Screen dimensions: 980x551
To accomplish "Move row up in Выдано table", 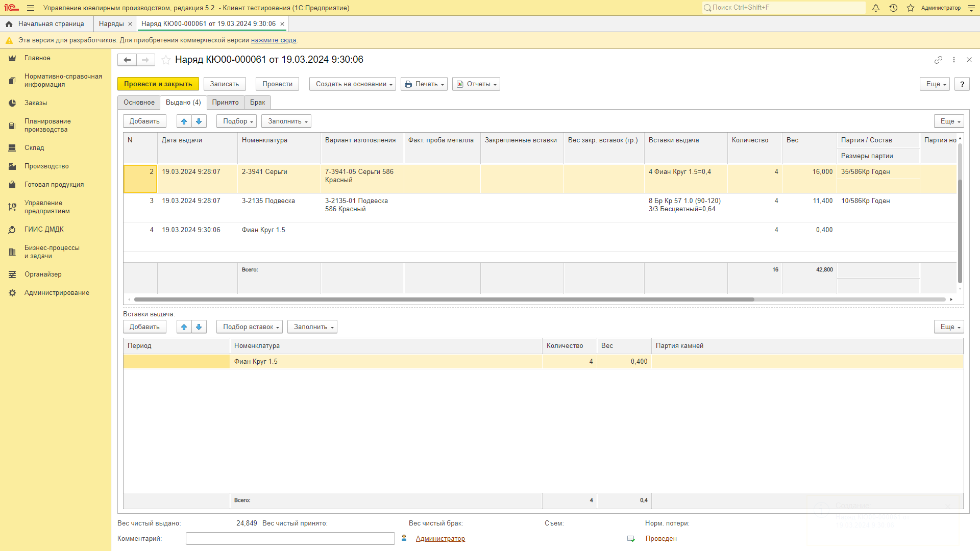I will tap(184, 121).
